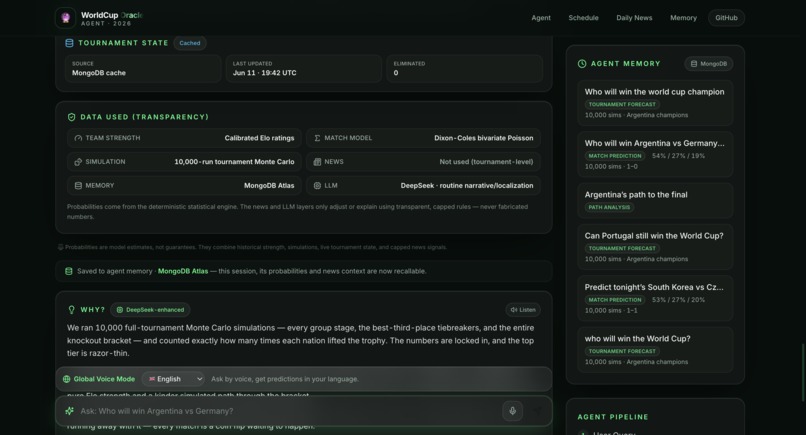
Task: Click the Match Model sigma icon
Action: point(317,138)
